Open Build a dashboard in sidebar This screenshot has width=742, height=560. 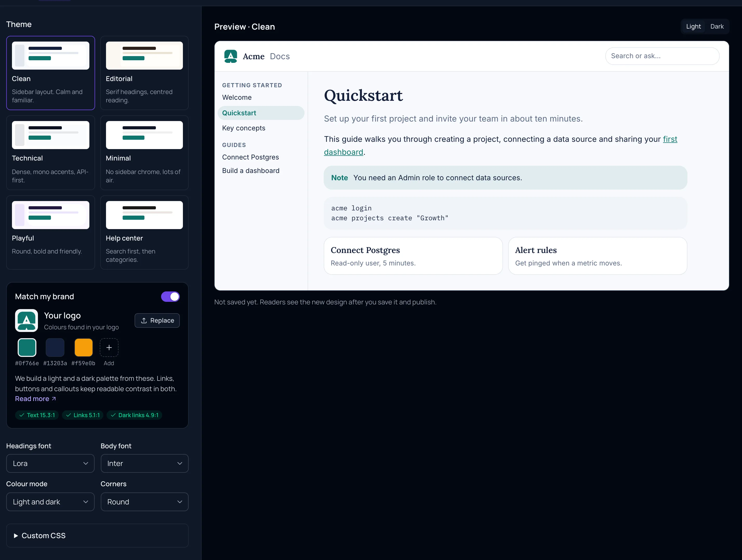250,171
